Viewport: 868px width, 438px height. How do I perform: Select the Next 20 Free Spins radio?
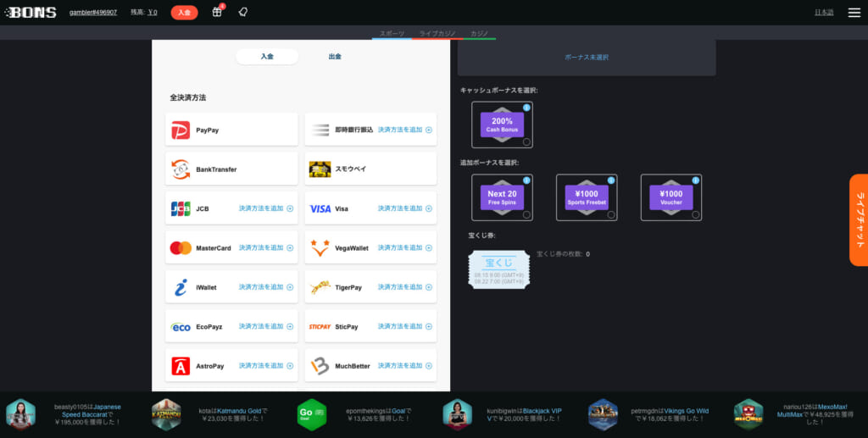[526, 214]
